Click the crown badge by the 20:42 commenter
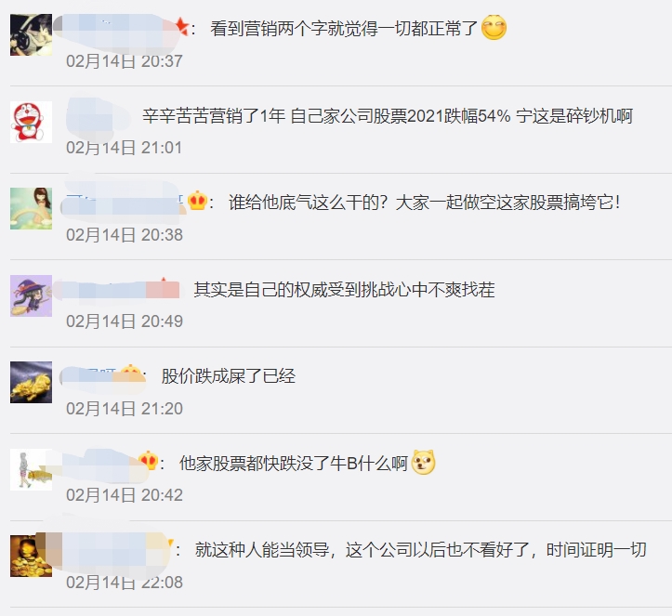The width and height of the screenshot is (672, 616). pos(149,461)
